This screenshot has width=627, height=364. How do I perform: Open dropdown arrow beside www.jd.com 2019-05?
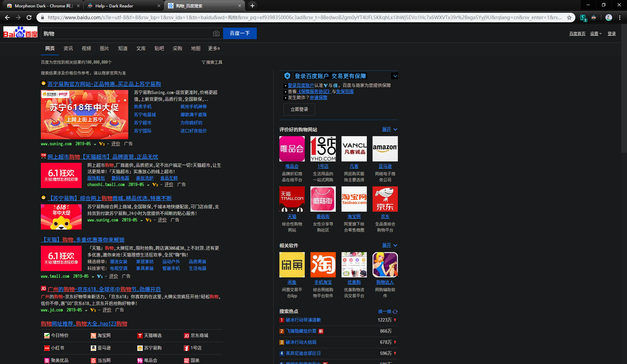coord(86,310)
